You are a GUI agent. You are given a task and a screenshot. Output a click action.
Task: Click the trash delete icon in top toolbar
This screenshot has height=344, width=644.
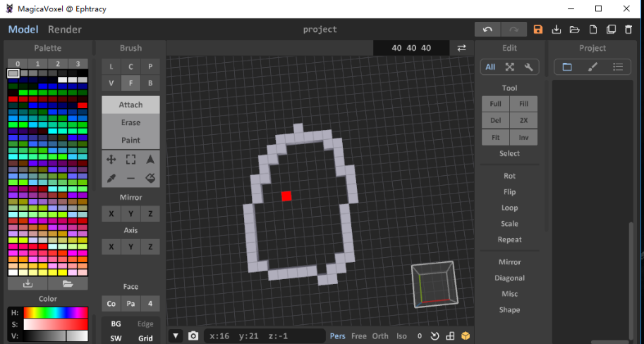pos(628,29)
